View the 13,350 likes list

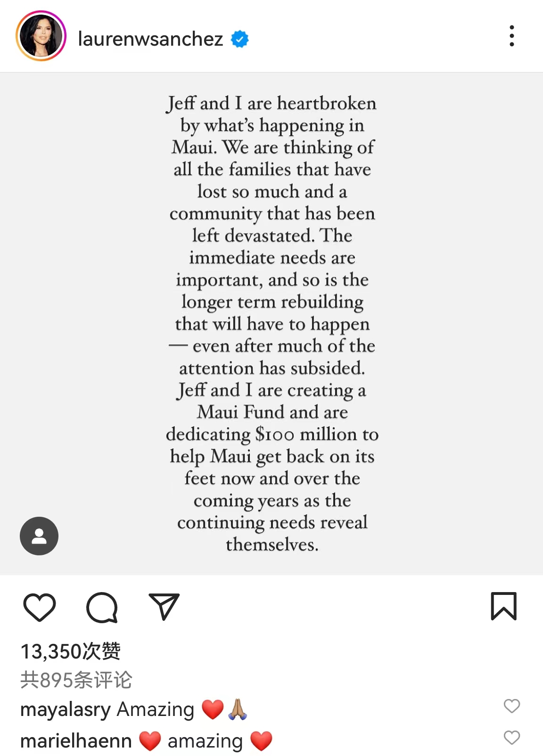(71, 651)
